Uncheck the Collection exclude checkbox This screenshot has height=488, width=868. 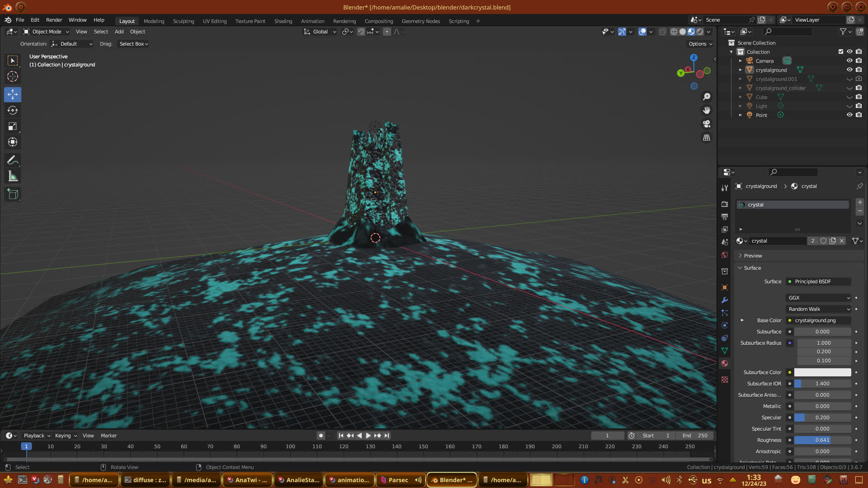coord(841,52)
